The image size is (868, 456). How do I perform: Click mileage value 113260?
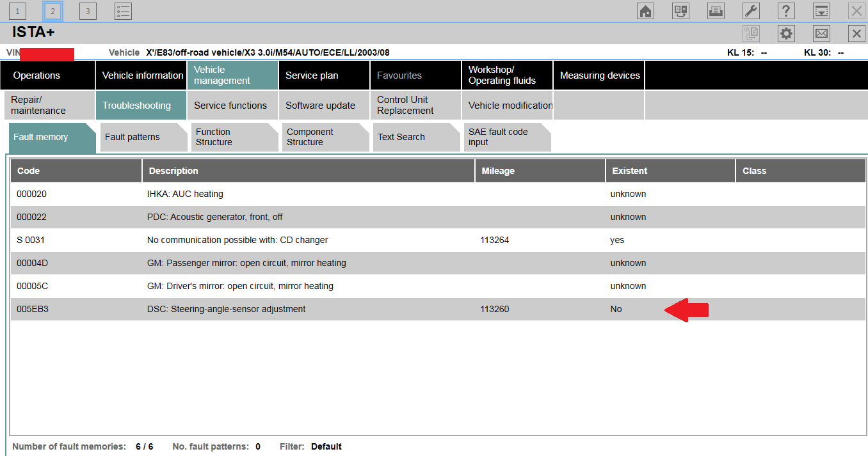pos(494,309)
